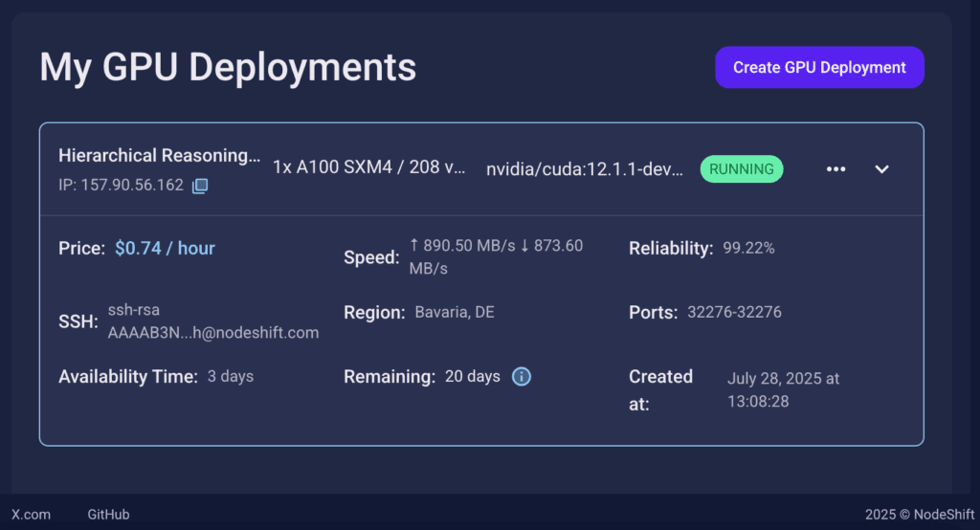Click the Reliability 99.22% value
The height and width of the screenshot is (530, 980).
coord(748,248)
